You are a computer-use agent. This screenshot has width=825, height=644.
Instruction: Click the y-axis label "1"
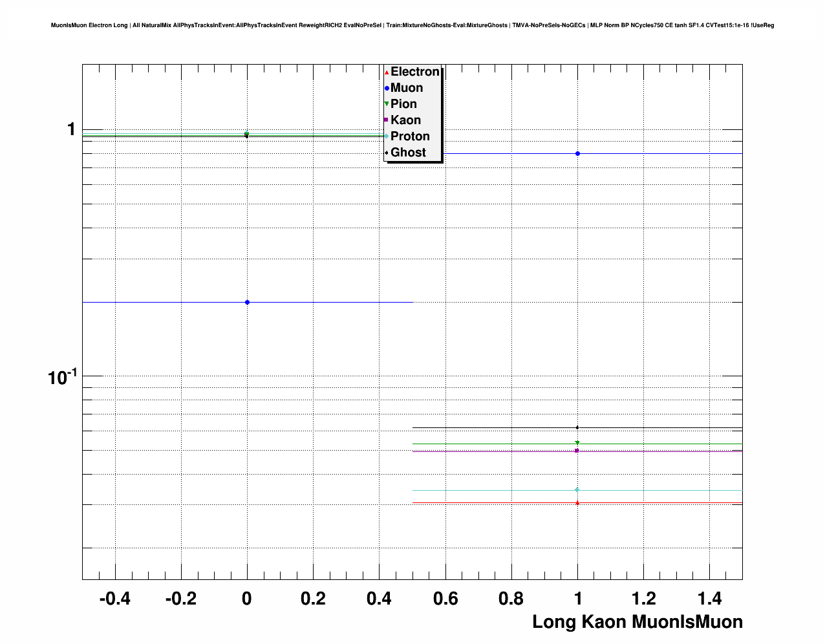pos(71,129)
